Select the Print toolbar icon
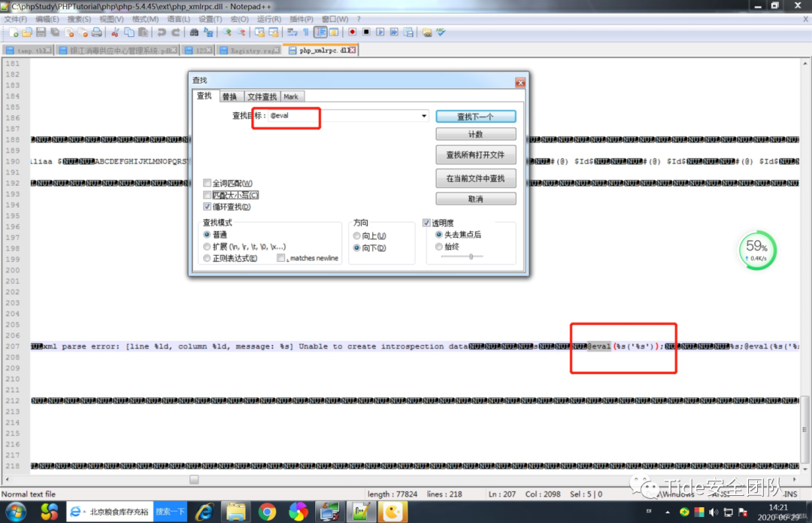Image resolution: width=812 pixels, height=523 pixels. pyautogui.click(x=96, y=32)
